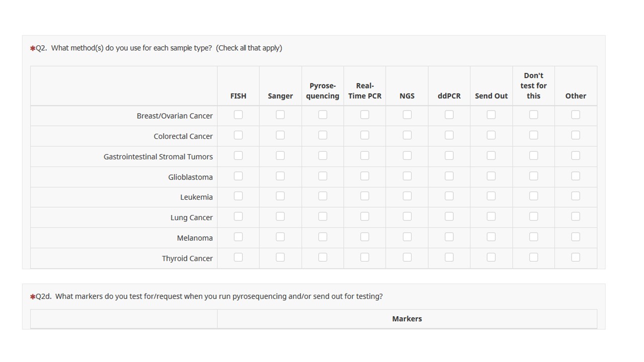Screen dimensions: 644x362
Task: Mark Pyrosequencing for Melanoma
Action: tap(323, 237)
